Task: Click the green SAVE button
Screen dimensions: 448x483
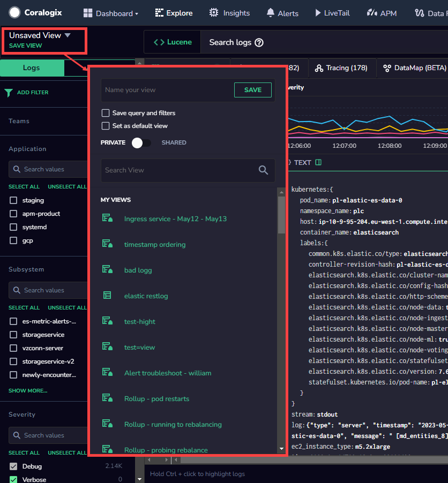Action: (253, 90)
